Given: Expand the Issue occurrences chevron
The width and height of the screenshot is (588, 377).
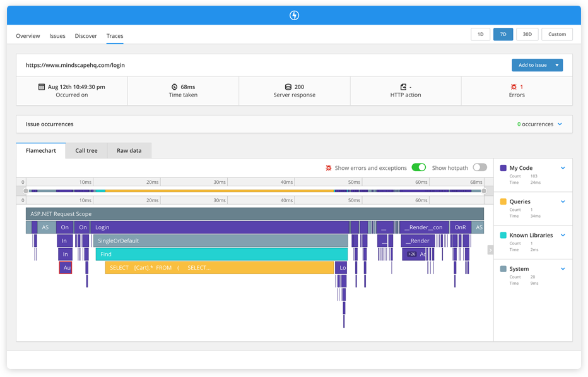Looking at the screenshot, I should pyautogui.click(x=560, y=124).
